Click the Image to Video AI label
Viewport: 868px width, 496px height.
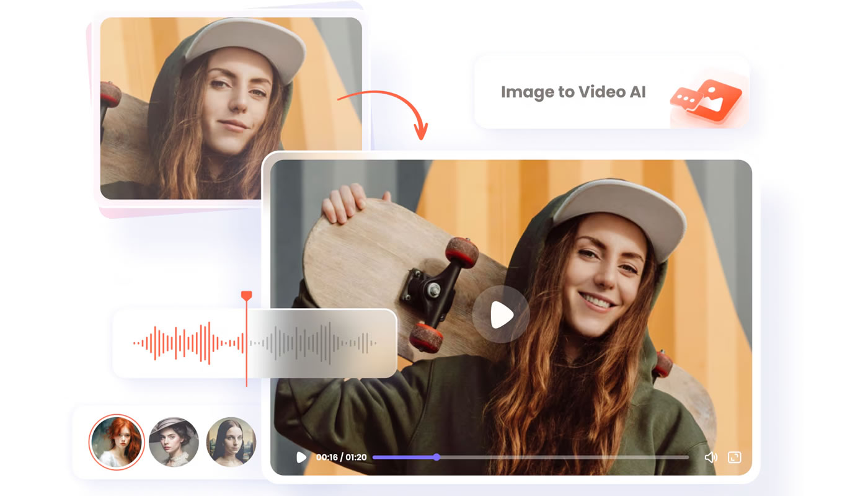tap(573, 92)
